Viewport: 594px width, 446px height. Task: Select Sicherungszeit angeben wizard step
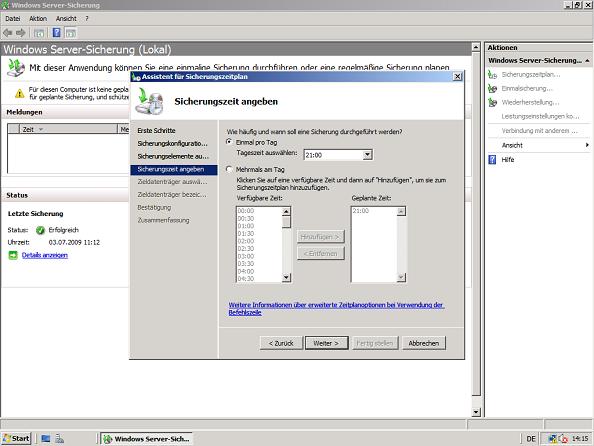(174, 169)
